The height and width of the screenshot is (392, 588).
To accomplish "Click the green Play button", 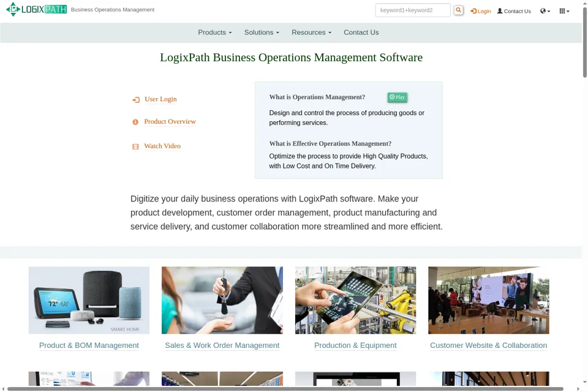I will click(397, 97).
